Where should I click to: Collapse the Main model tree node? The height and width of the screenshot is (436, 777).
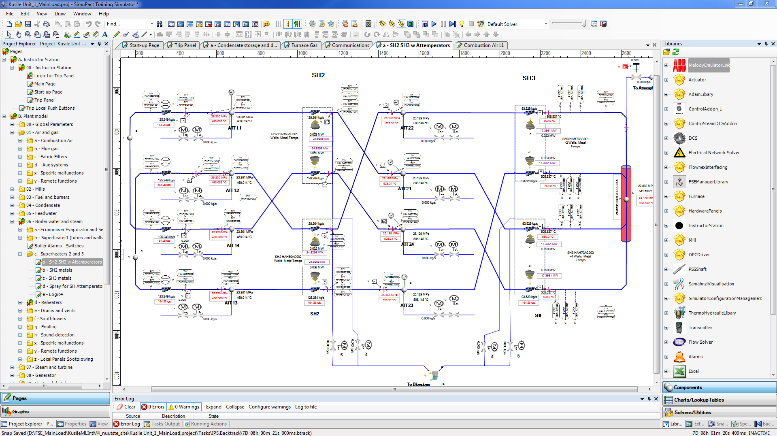point(5,116)
